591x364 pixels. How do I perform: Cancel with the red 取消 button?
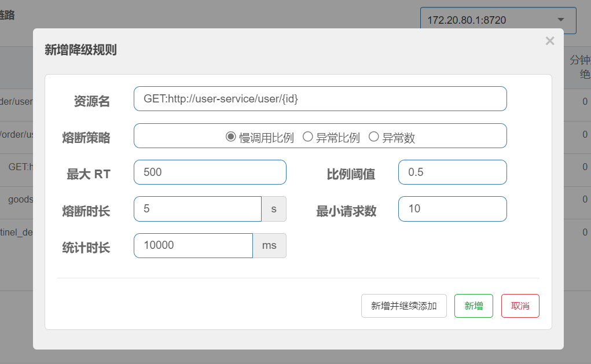tap(520, 306)
